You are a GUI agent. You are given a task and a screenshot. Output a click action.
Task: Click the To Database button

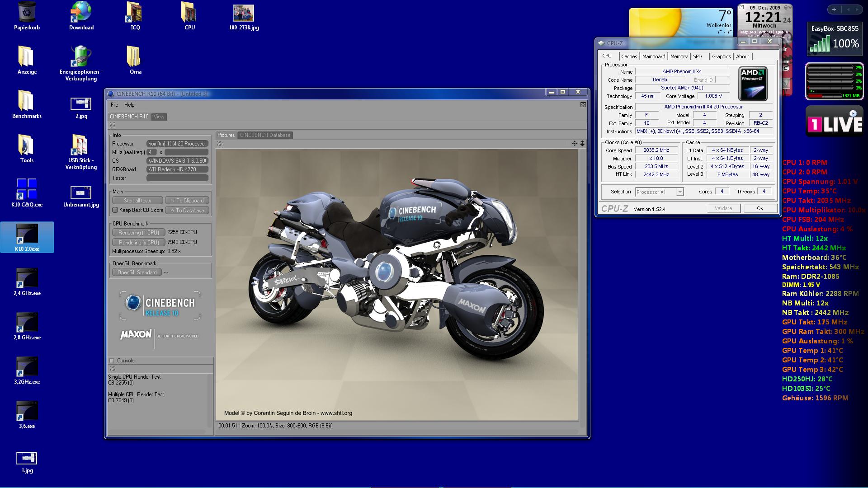click(x=187, y=211)
